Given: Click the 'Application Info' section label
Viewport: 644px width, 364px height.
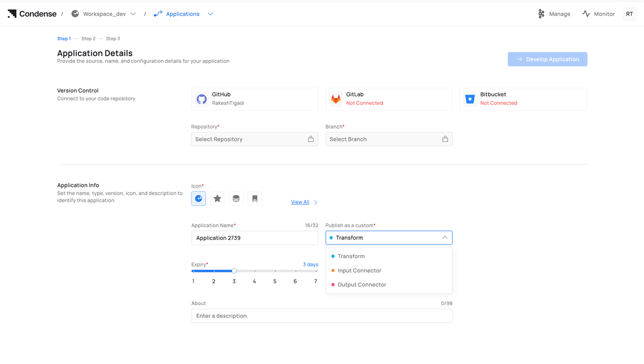Looking at the screenshot, I should [78, 185].
